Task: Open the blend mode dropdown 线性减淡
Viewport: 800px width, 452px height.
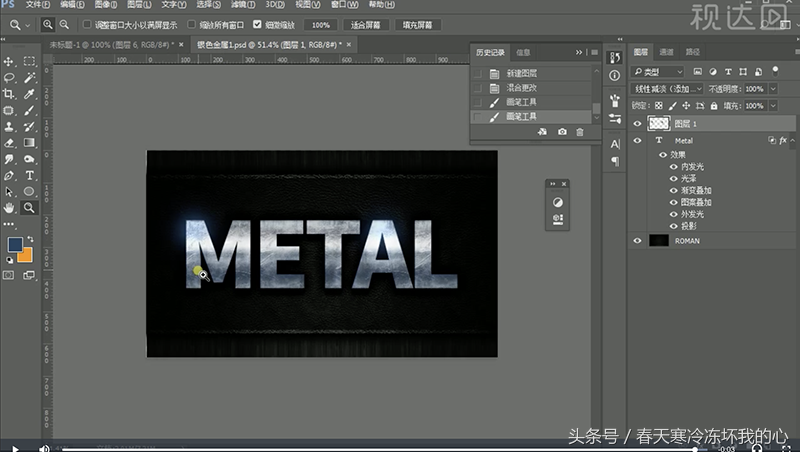Action: click(x=668, y=88)
